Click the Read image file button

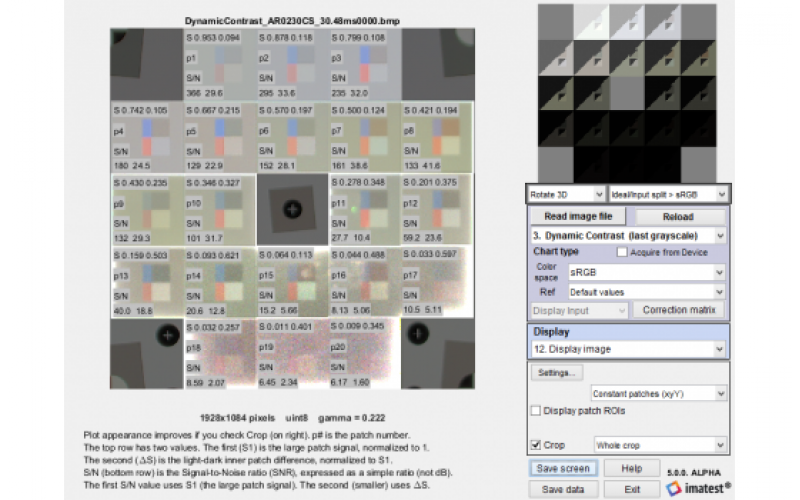click(x=578, y=217)
